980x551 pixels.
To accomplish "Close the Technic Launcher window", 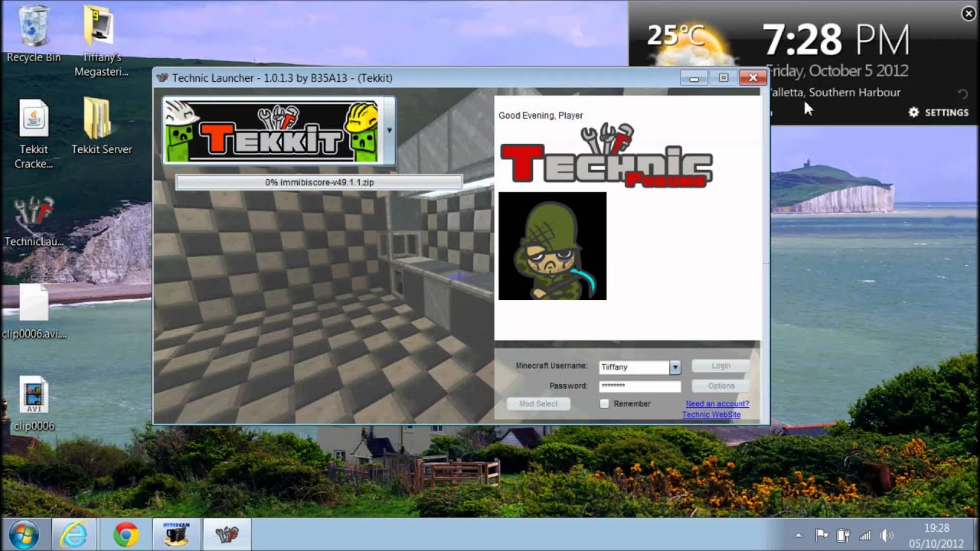I will click(x=753, y=77).
